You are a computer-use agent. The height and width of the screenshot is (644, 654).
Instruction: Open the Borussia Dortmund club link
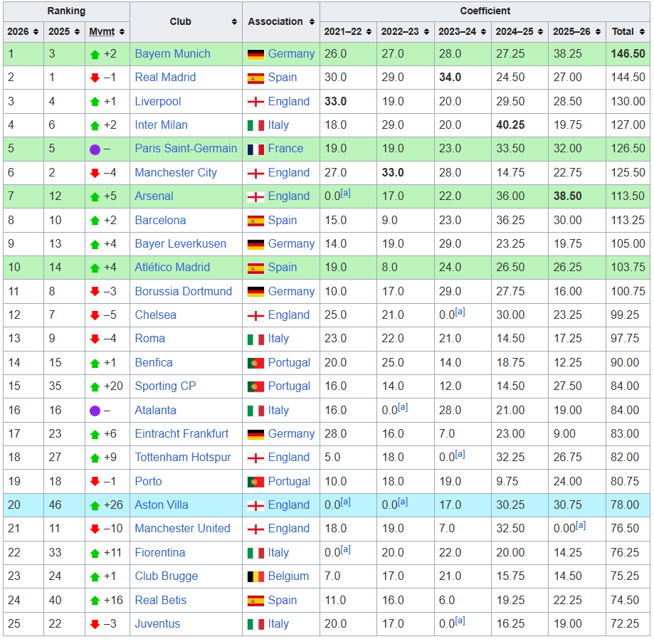coord(184,291)
